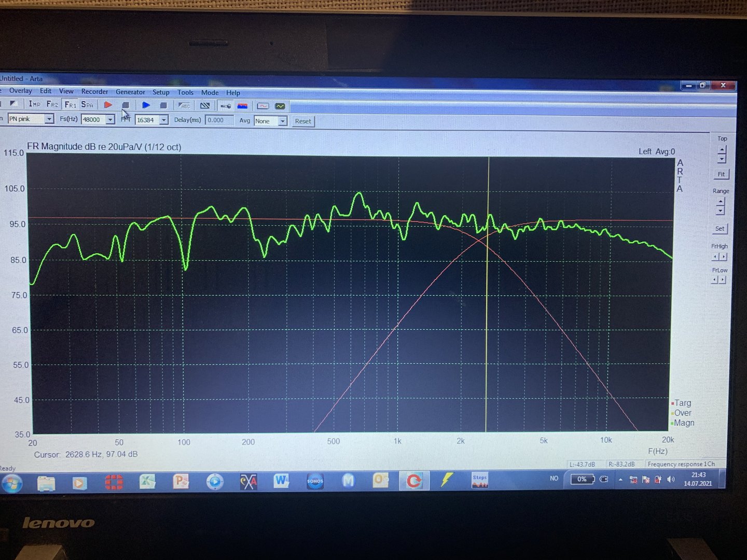The image size is (747, 560).
Task: Click the Reset button
Action: [x=303, y=121]
